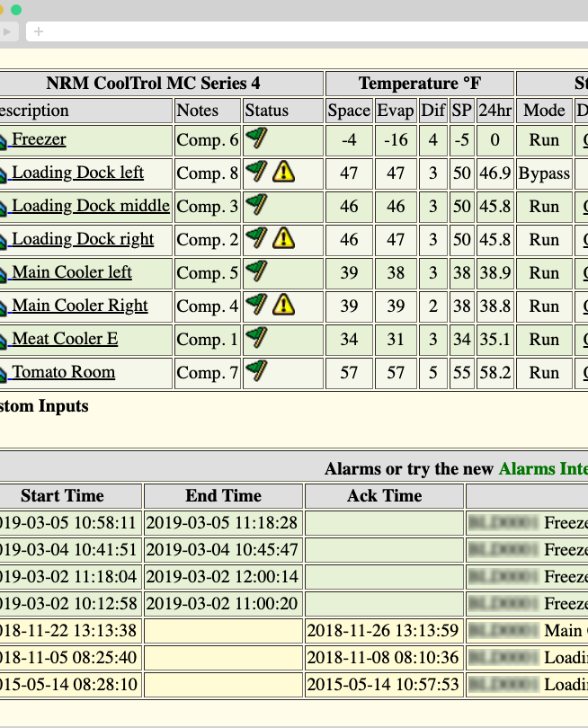Image resolution: width=588 pixels, height=728 pixels.
Task: Click warning triangle in Main Cooler Right row
Action: [x=283, y=305]
